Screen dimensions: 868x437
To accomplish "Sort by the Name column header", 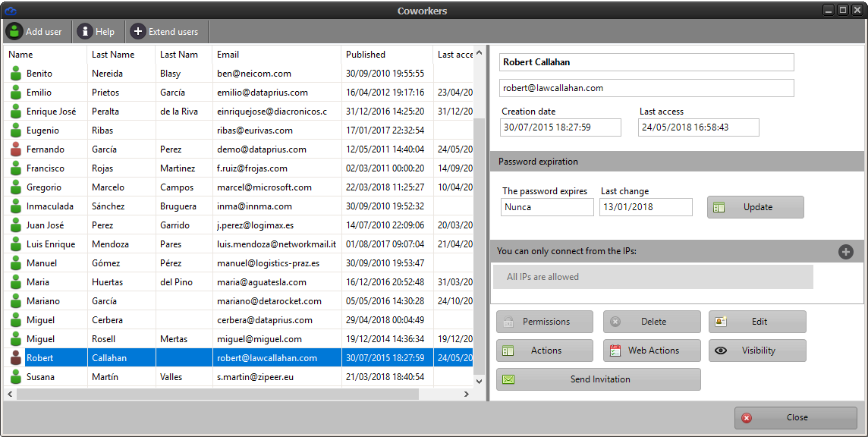I will coord(46,55).
